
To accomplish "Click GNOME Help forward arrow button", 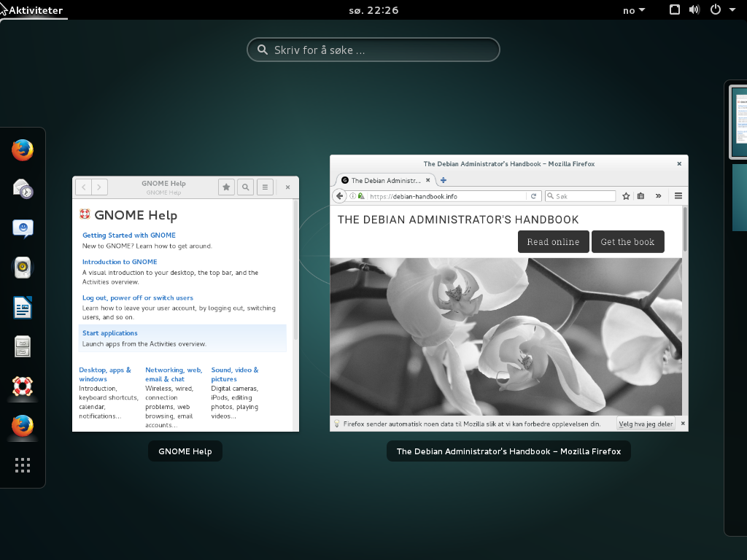I will (99, 187).
